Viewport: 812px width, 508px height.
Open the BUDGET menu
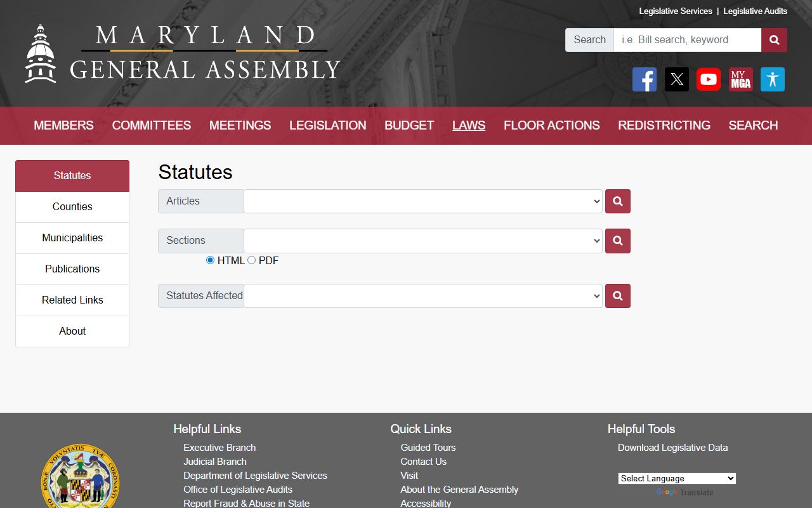tap(409, 125)
